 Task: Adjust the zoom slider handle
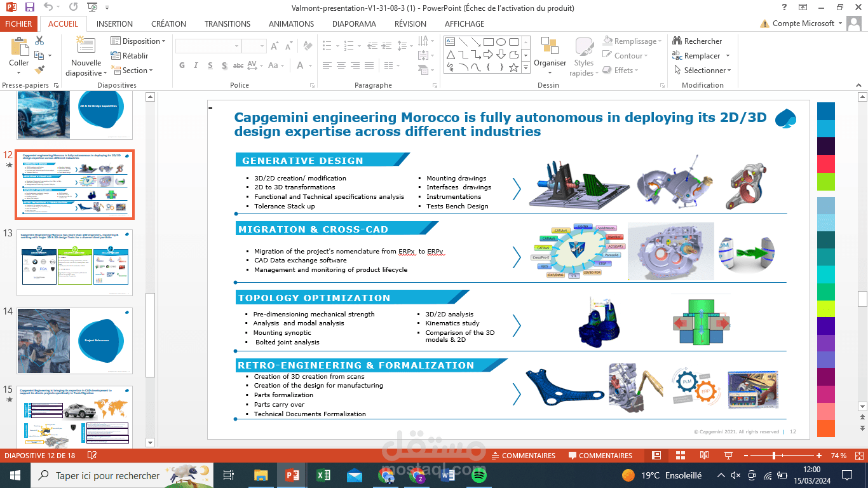(774, 456)
